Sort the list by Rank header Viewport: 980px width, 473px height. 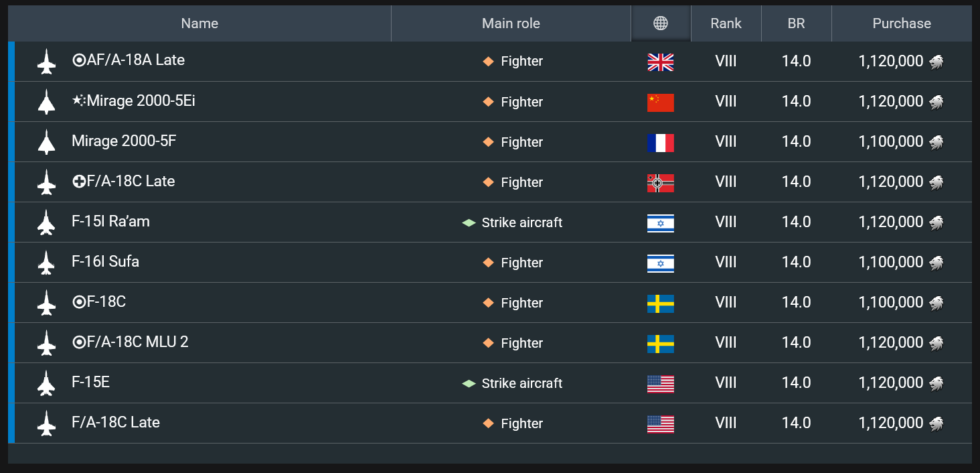pyautogui.click(x=726, y=23)
